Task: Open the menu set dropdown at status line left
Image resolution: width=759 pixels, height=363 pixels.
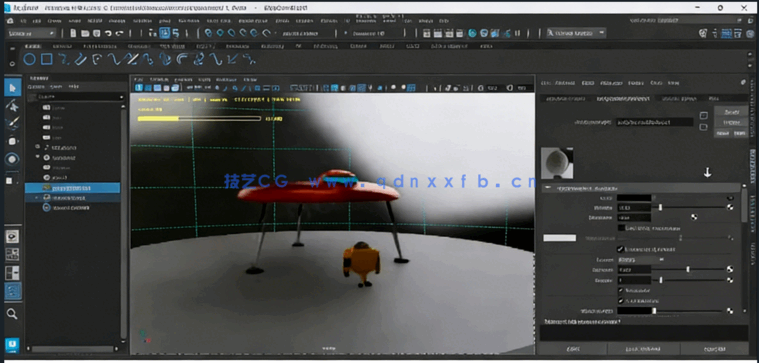Action: [x=31, y=33]
